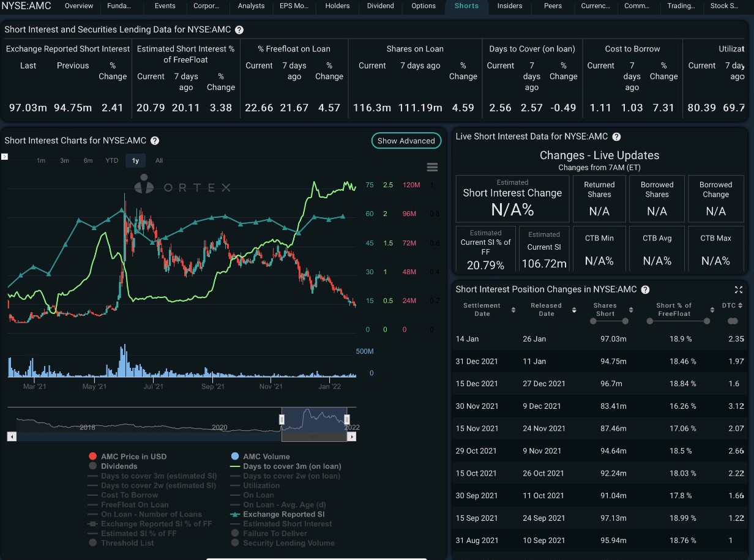754x560 pixels.
Task: Open the Dividend tab
Action: [381, 6]
